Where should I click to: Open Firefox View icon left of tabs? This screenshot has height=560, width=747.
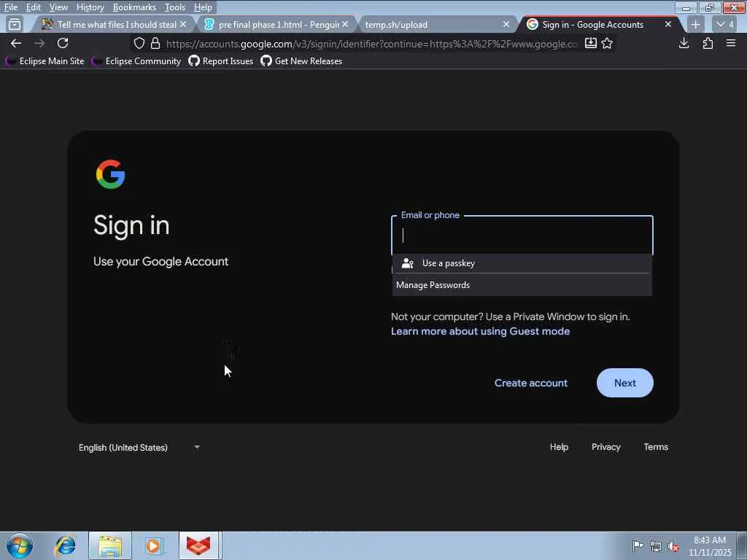(15, 24)
